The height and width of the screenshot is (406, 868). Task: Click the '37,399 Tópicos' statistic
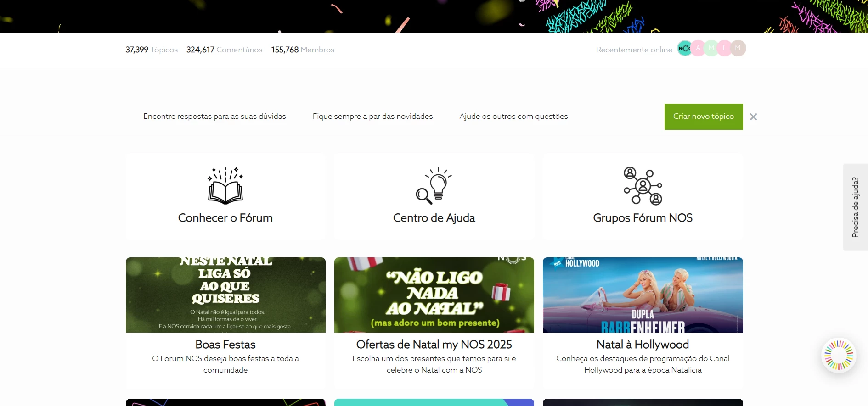pos(152,50)
